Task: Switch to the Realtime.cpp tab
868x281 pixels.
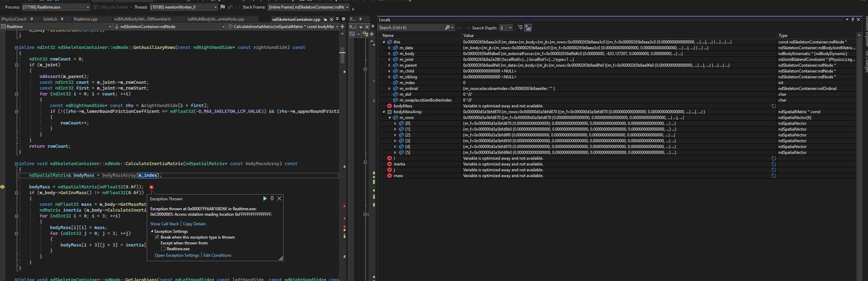Action: tap(86, 19)
